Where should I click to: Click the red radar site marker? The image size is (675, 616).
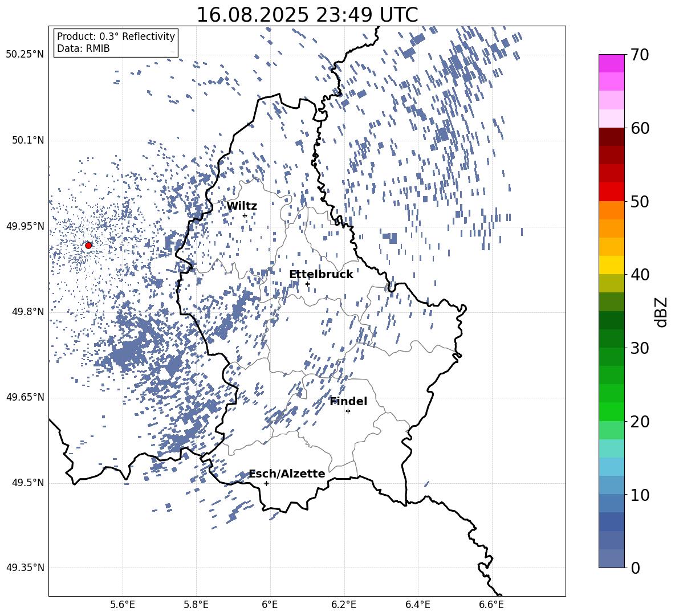pos(88,245)
